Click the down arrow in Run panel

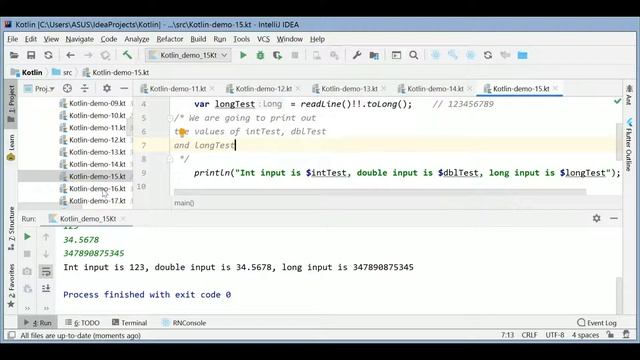point(46,254)
